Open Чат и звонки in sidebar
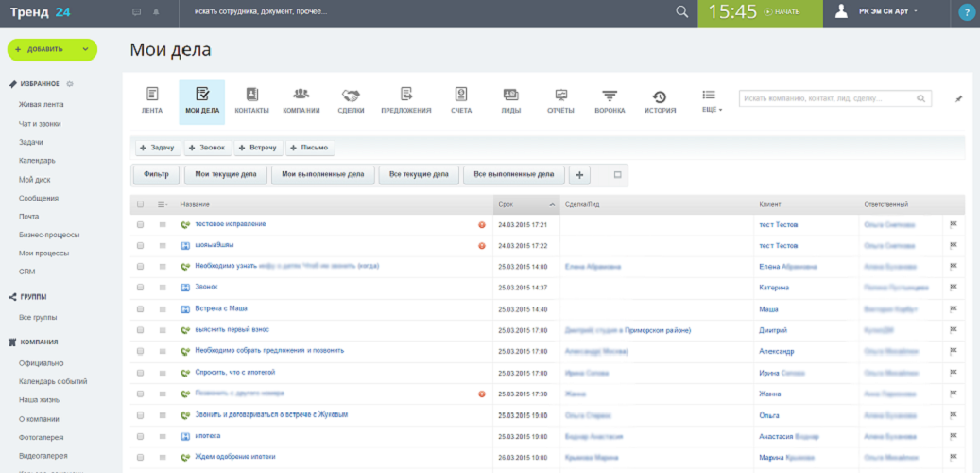The height and width of the screenshot is (473, 980). pyautogui.click(x=40, y=124)
